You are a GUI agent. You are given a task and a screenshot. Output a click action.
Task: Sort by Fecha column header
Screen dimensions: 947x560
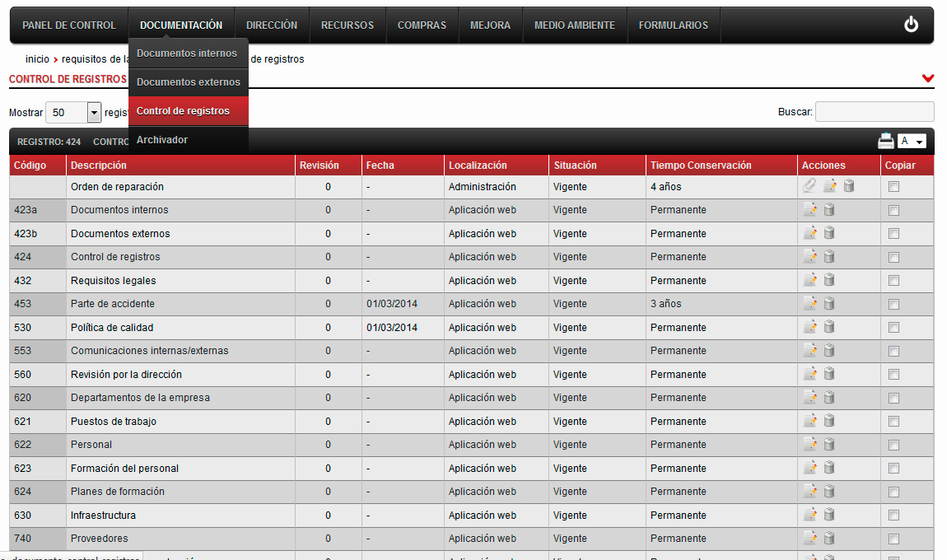point(403,166)
